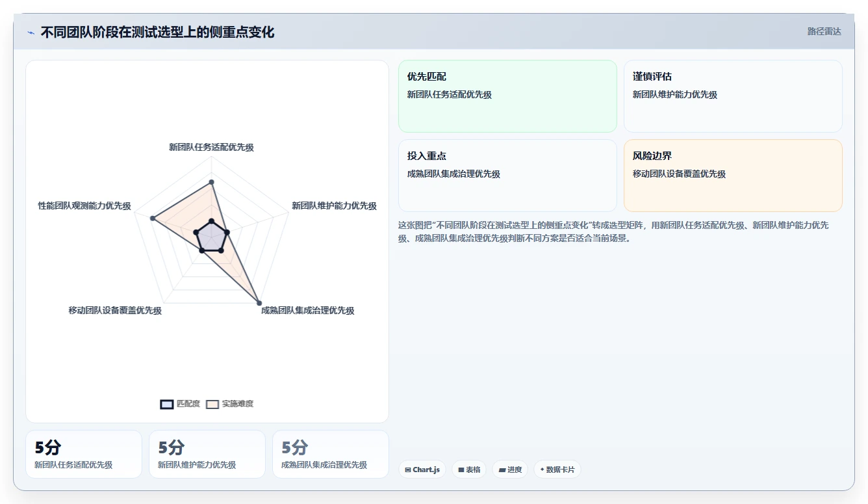Click the header icon beside the title
The height and width of the screenshot is (504, 868).
coord(31,33)
